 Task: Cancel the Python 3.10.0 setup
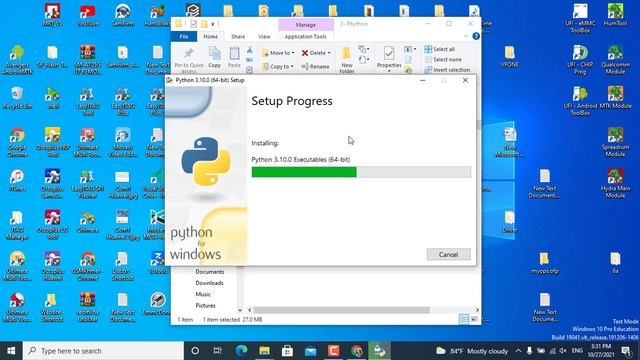pyautogui.click(x=448, y=254)
